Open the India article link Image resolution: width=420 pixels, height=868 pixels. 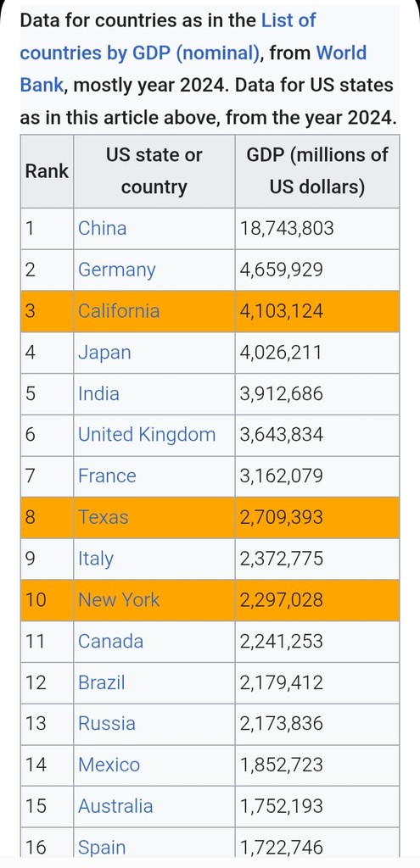tap(98, 393)
